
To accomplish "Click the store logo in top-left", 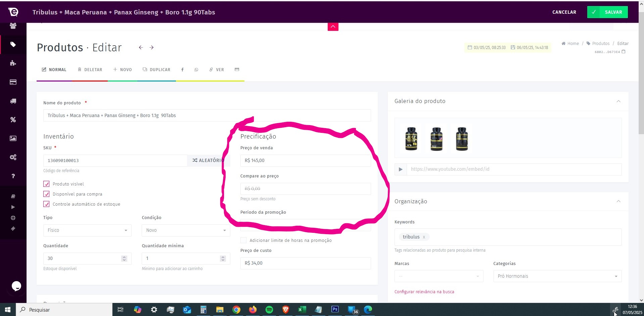I will pyautogui.click(x=13, y=12).
